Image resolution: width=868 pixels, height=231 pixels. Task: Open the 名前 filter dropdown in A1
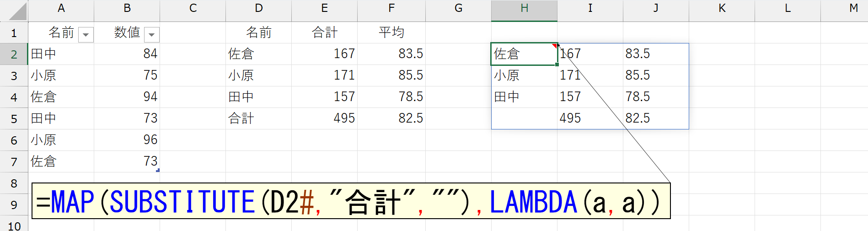coord(86,35)
